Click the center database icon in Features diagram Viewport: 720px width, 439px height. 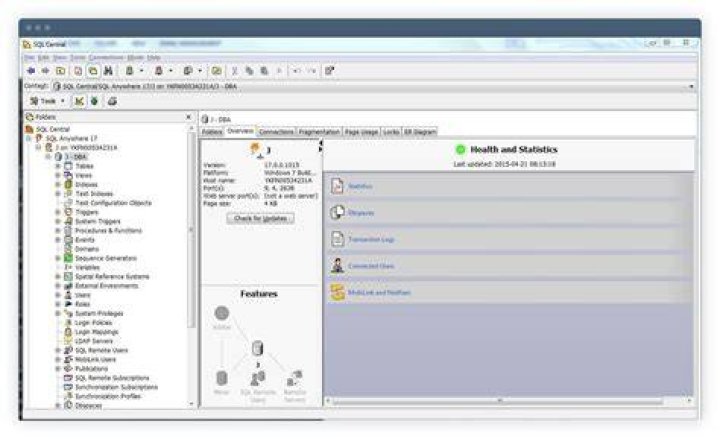pyautogui.click(x=258, y=348)
